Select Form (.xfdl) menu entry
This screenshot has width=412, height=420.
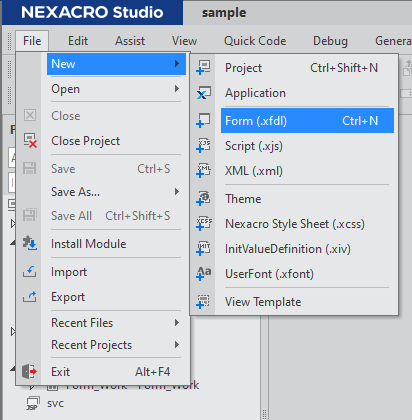click(x=307, y=121)
